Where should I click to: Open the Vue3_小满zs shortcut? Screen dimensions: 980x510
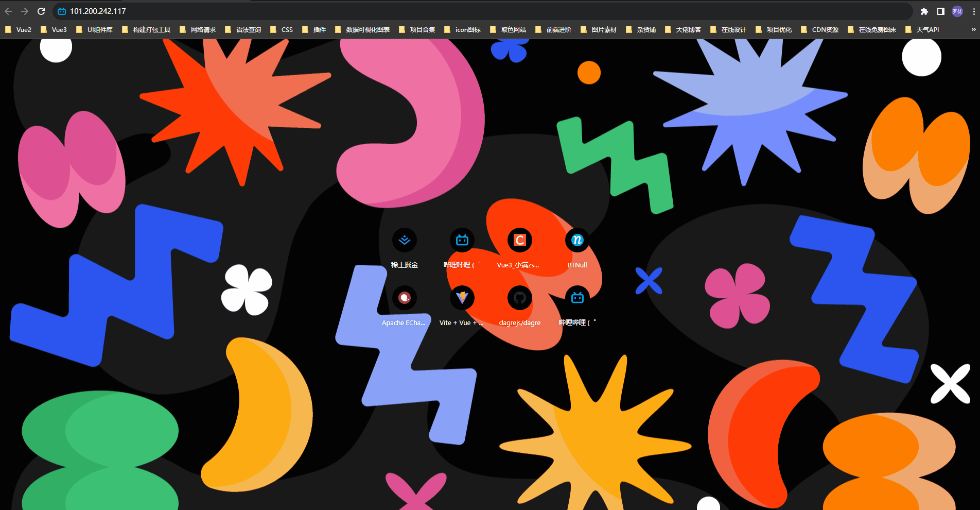[x=520, y=249]
